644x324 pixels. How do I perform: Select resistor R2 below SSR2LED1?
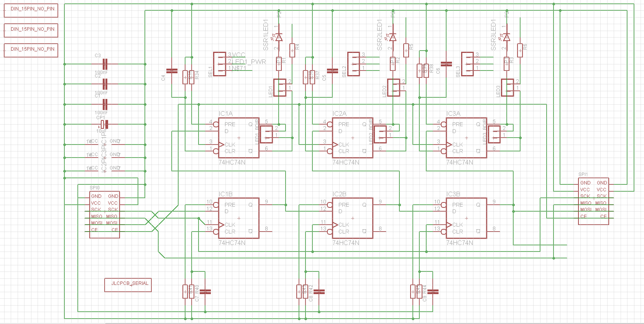pos(393,64)
